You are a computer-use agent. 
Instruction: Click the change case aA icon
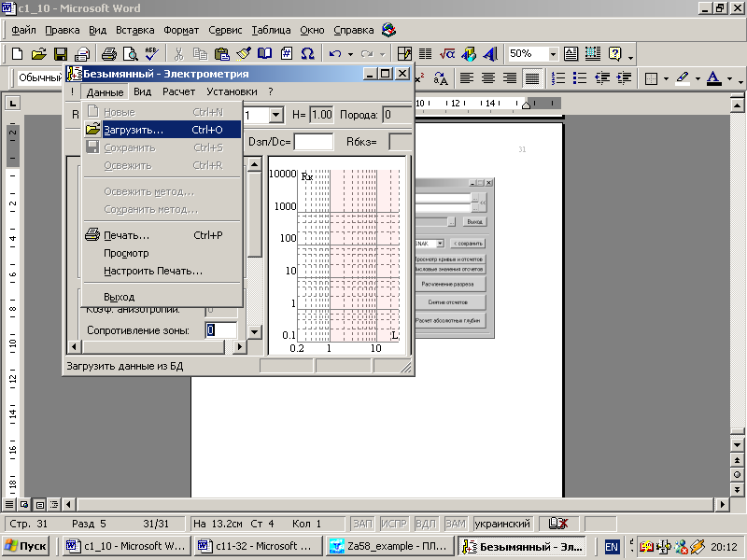(x=441, y=78)
